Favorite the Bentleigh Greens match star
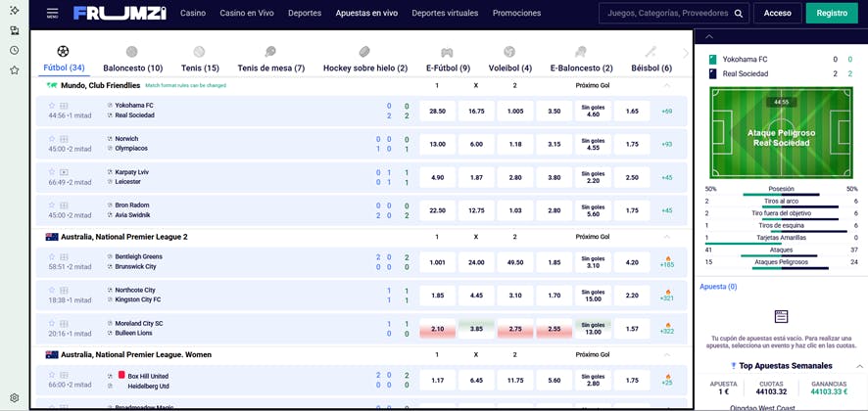 coord(52,256)
